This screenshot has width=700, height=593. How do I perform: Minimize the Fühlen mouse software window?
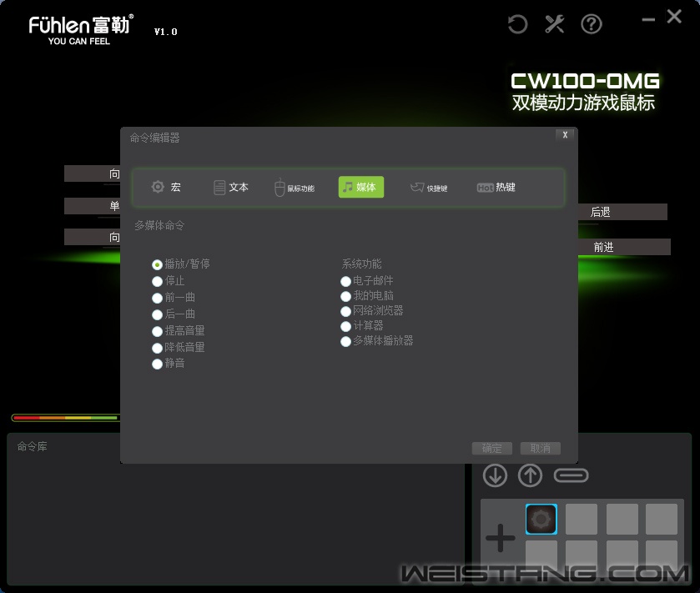(x=648, y=20)
